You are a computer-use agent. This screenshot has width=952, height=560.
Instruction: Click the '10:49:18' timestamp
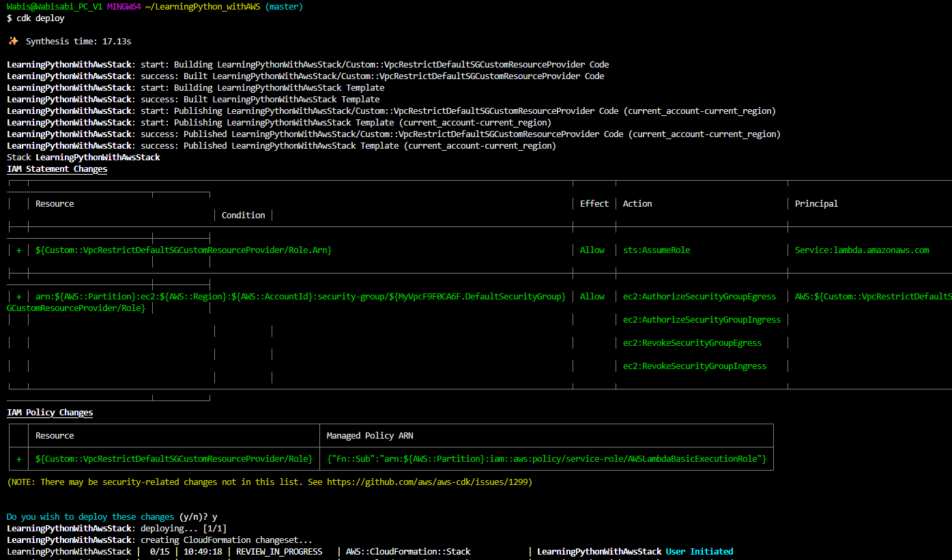click(x=203, y=552)
